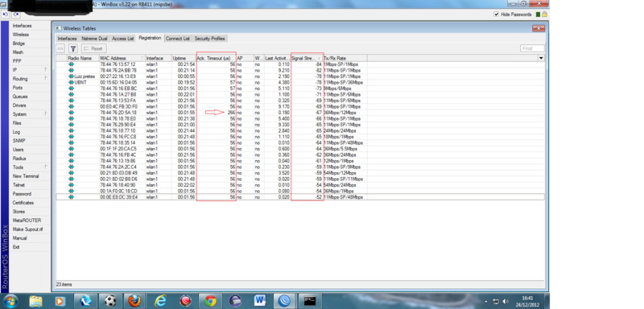644x309 pixels.
Task: Open New Terminal from sidebar
Action: (30, 176)
